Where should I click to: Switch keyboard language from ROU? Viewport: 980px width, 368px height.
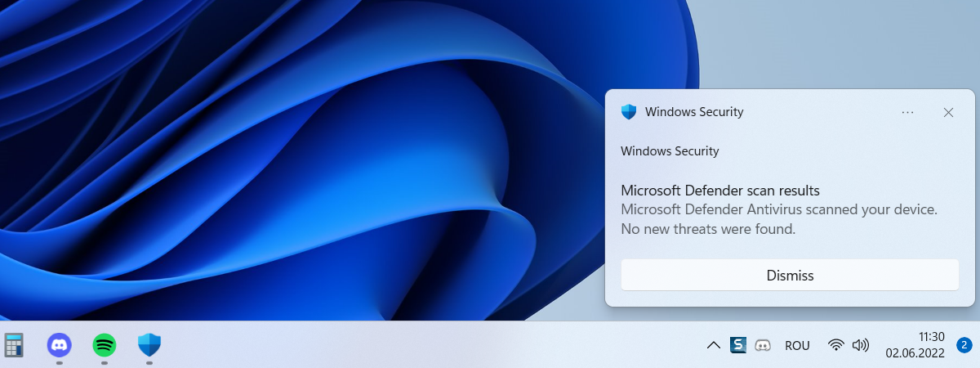point(797,345)
